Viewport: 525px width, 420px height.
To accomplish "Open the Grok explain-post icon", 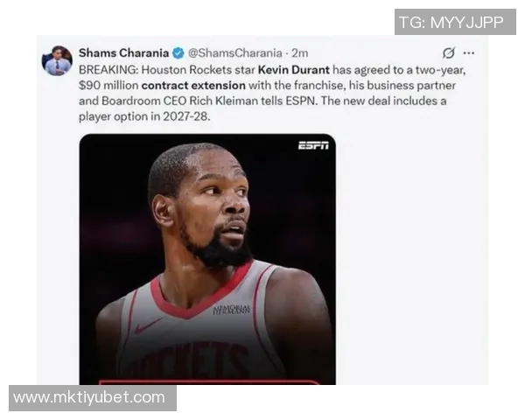I will coord(448,52).
